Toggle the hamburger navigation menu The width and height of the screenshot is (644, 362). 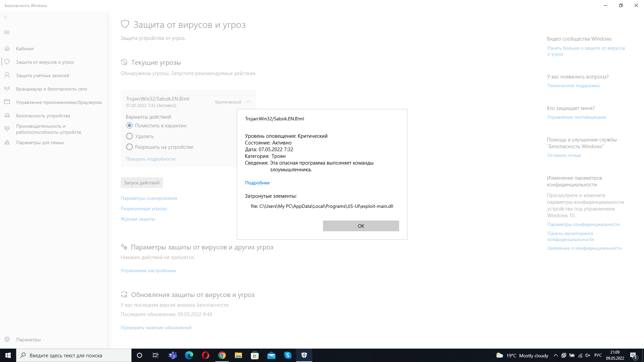coord(7,32)
